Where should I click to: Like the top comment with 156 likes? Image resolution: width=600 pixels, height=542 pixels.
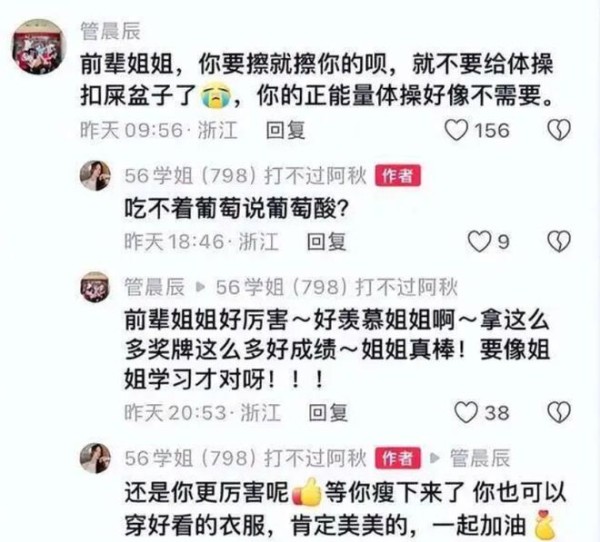(457, 130)
